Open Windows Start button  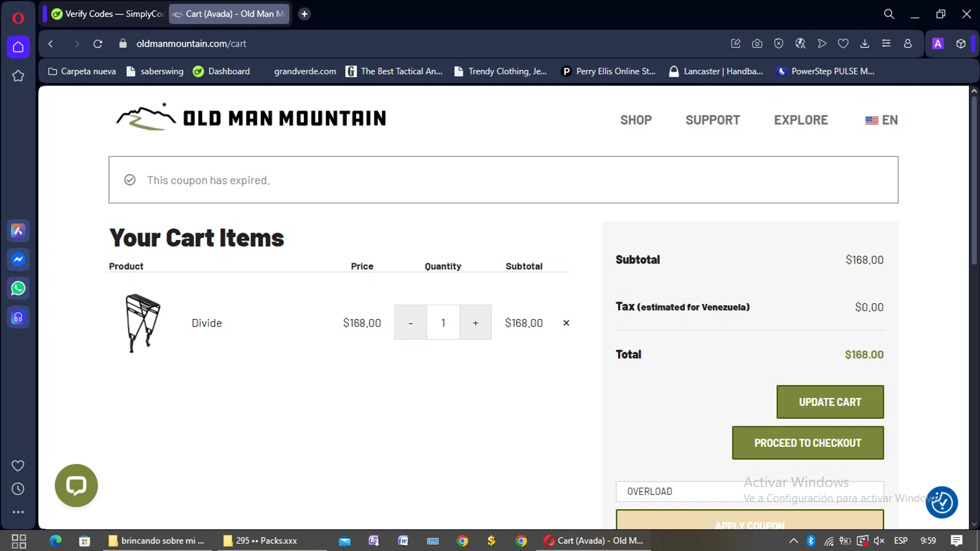point(19,541)
